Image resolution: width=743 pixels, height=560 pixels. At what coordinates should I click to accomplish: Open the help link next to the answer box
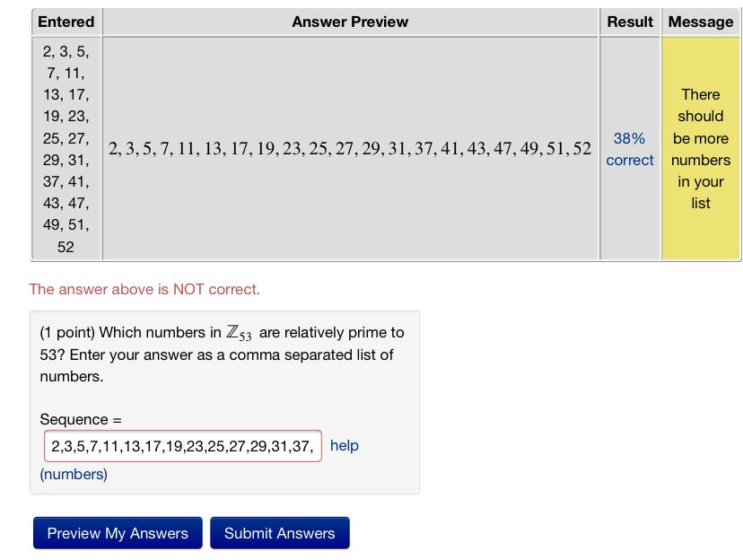tap(345, 445)
